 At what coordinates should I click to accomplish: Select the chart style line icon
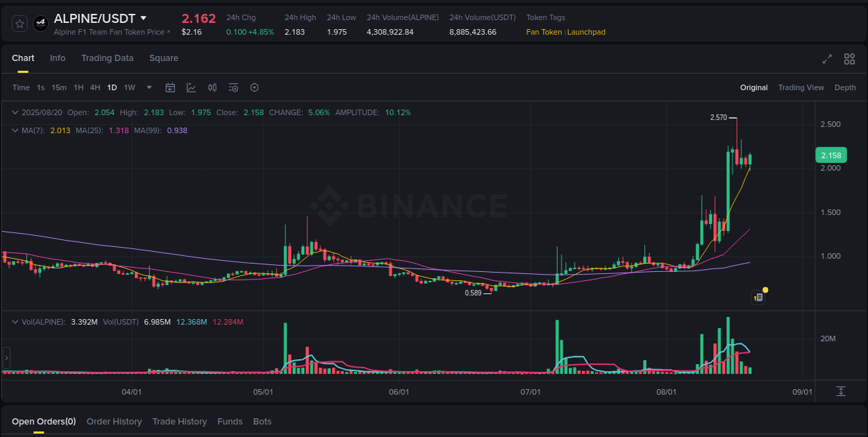[191, 87]
